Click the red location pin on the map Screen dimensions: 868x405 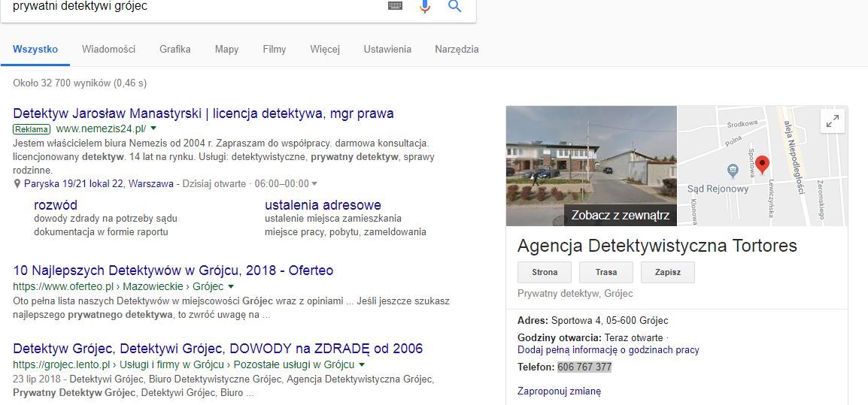[x=763, y=165]
